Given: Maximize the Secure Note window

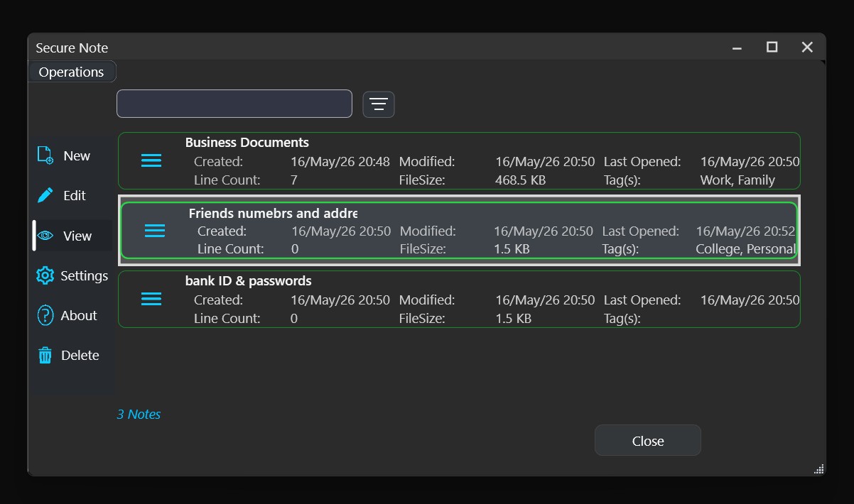Looking at the screenshot, I should pos(772,48).
